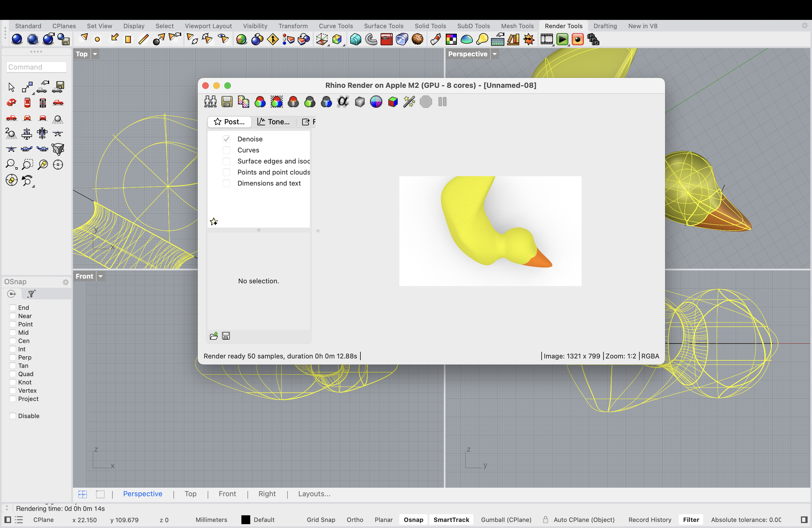Click the light bulb icon in Render Tools
Viewport: 812px width, 528px height.
coord(482,39)
